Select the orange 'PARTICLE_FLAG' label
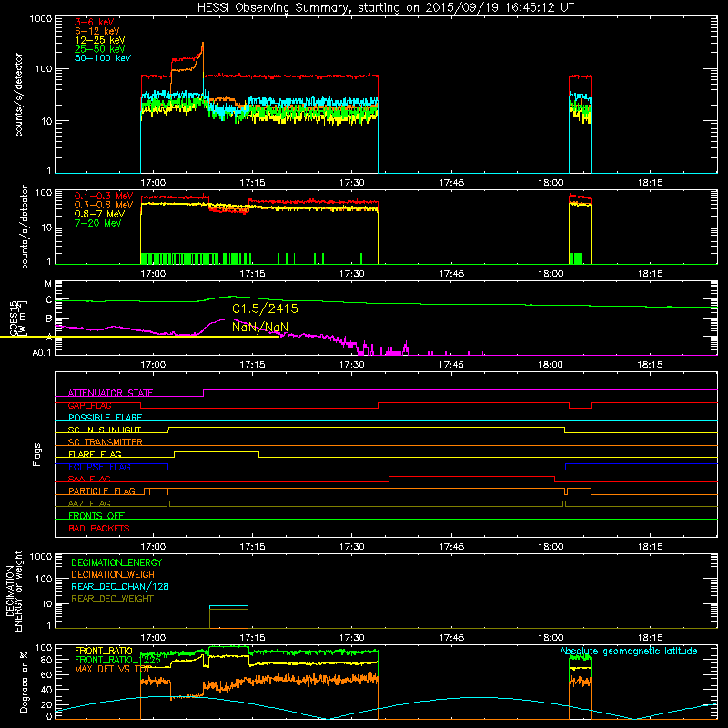Screen dimensions: 728x728 (102, 490)
